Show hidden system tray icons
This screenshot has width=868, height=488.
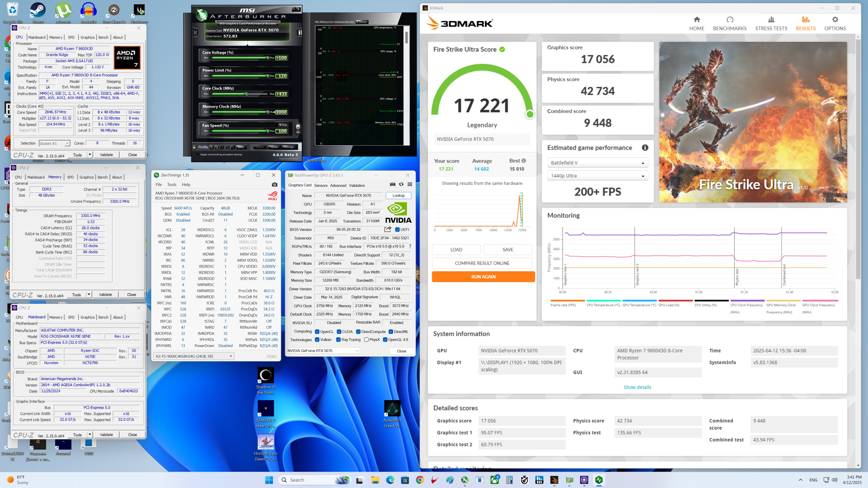click(x=800, y=480)
